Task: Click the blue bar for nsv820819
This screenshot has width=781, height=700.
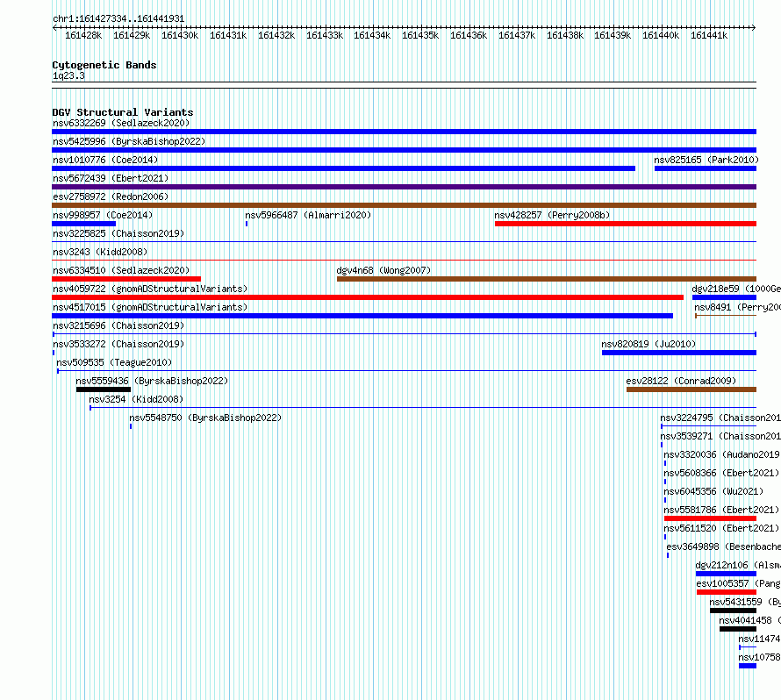Action: [x=679, y=353]
